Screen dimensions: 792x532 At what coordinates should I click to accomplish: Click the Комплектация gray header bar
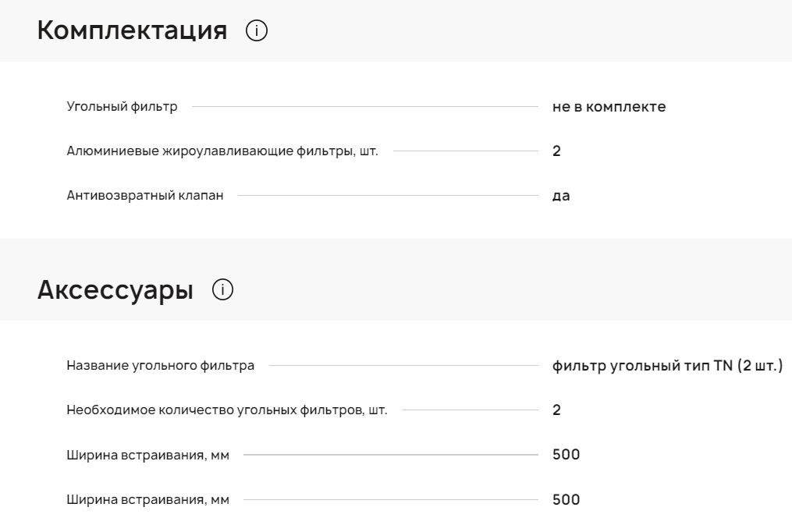click(507, 31)
